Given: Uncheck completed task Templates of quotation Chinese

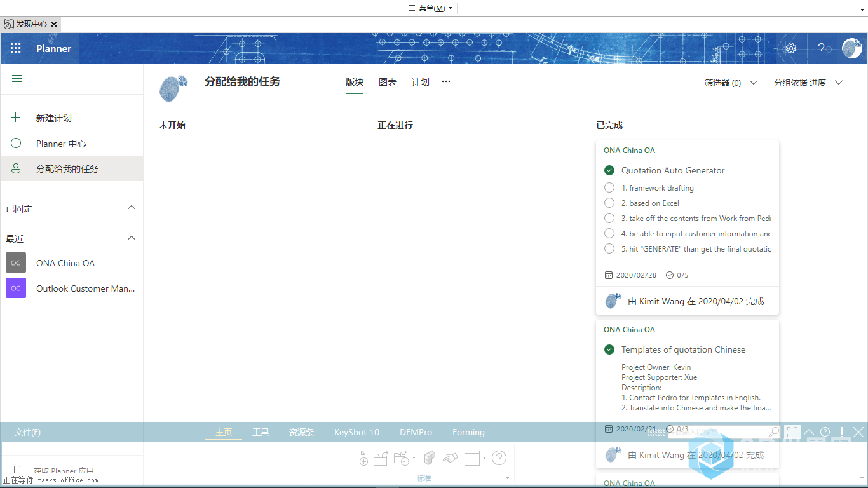Looking at the screenshot, I should (609, 349).
